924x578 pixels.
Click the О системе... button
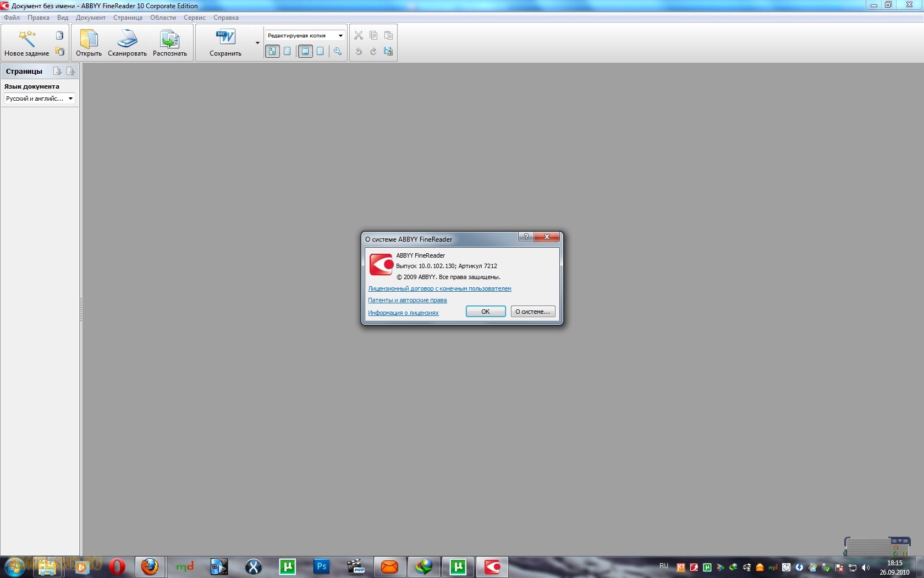point(533,312)
